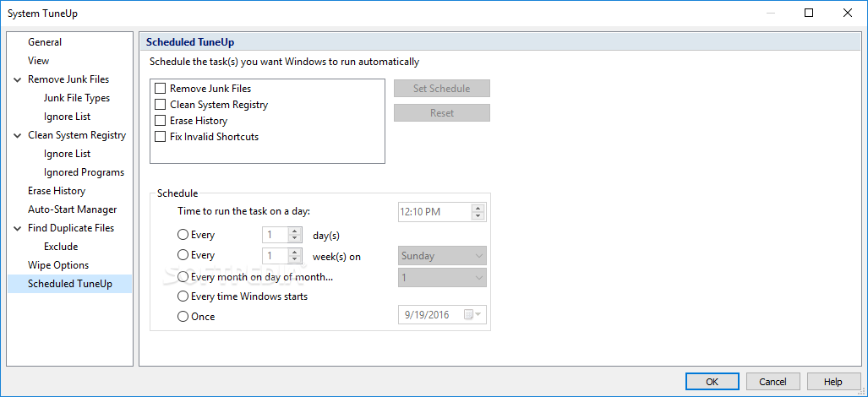Viewport: 868px width, 397px height.
Task: Check the Erase History task checkbox
Action: tap(161, 121)
